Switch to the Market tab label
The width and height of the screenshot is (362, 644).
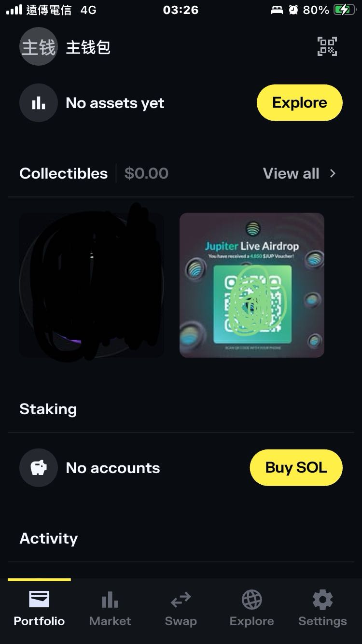coord(110,621)
